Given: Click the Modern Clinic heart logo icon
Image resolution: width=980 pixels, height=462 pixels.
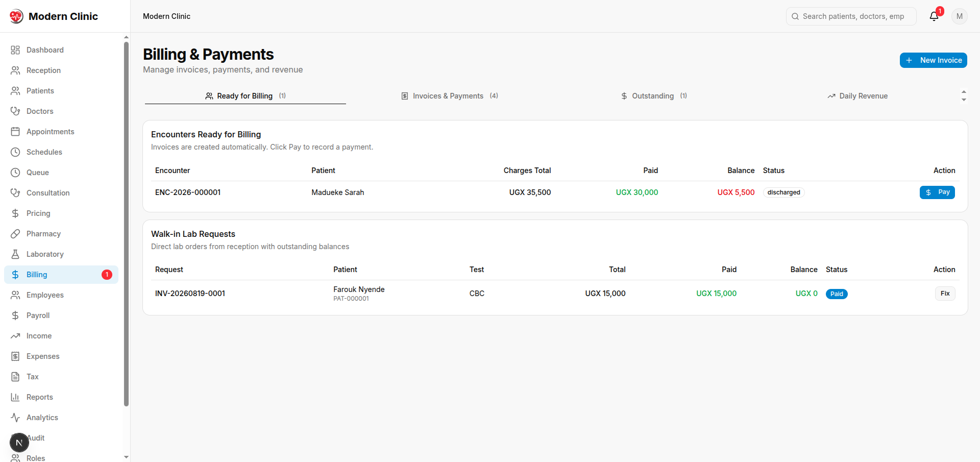Looking at the screenshot, I should (x=16, y=16).
